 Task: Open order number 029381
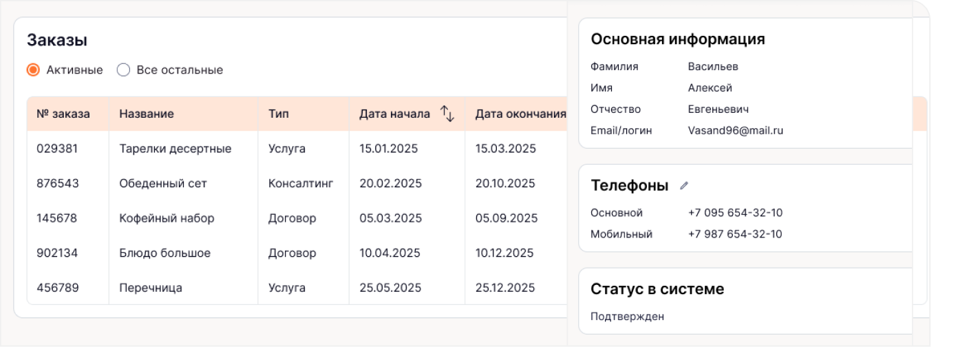[57, 149]
